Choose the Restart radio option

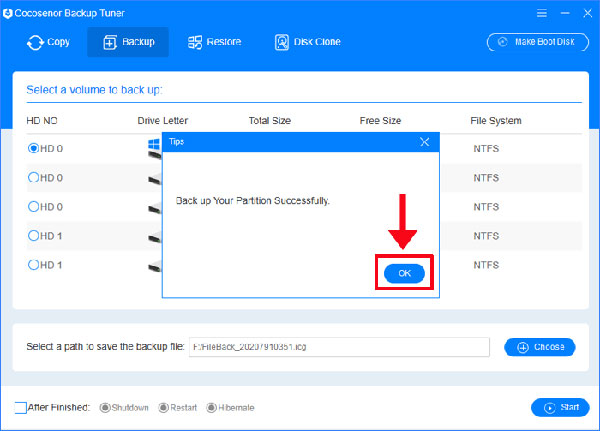tap(163, 408)
